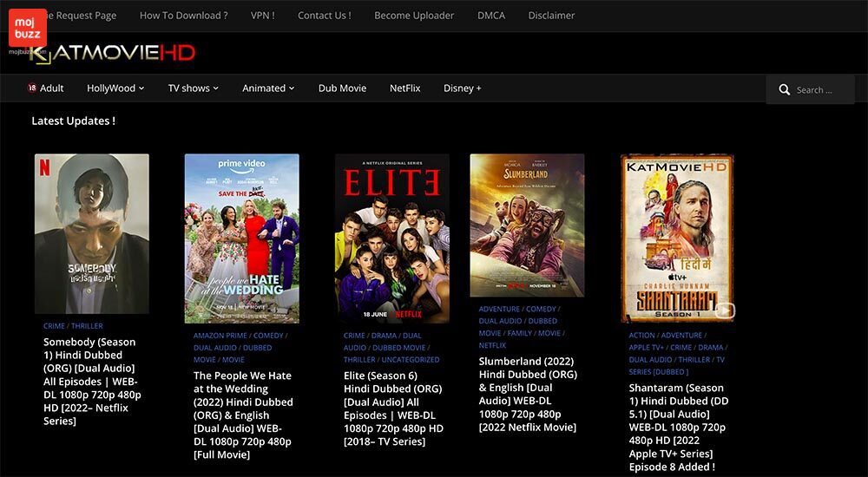Viewport: 868px width, 477px height.
Task: Open the NetFlix menu item
Action: pos(404,88)
